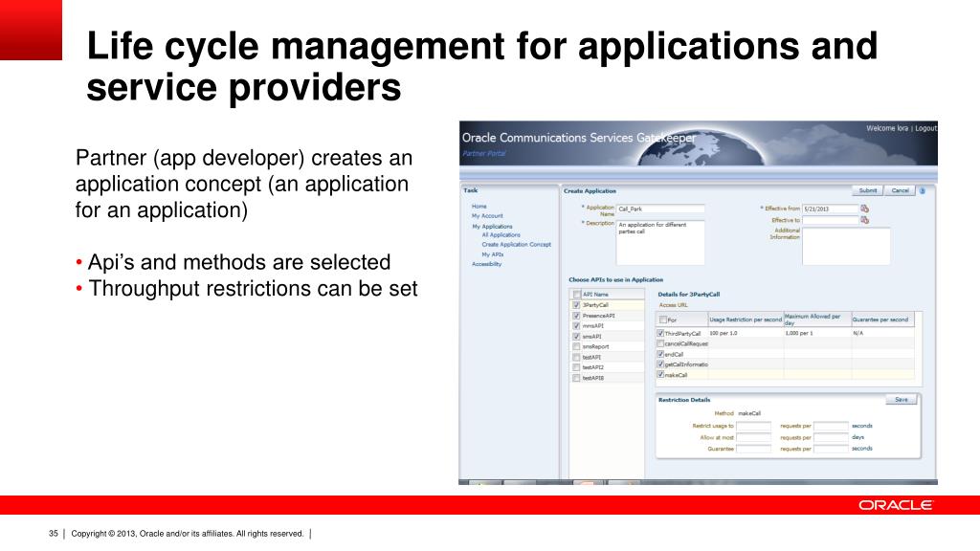This screenshot has width=980, height=551.
Task: Open the Effective to calendar picker
Action: (x=865, y=220)
